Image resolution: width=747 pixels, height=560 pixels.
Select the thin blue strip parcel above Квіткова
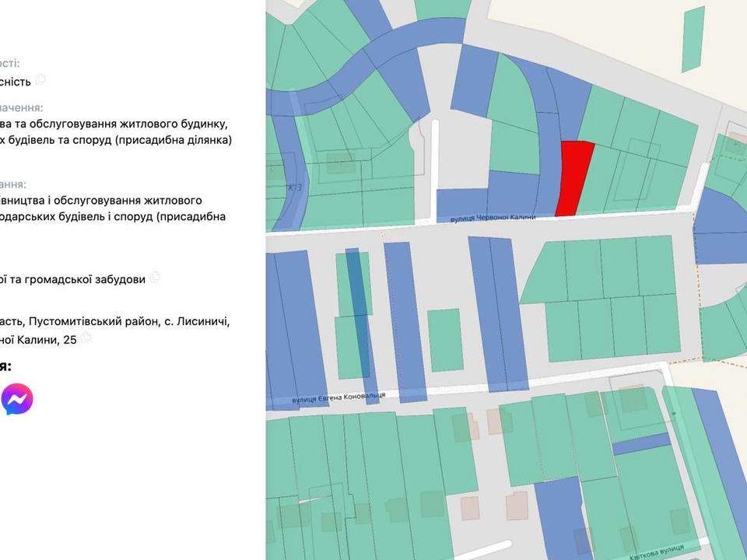click(640, 444)
